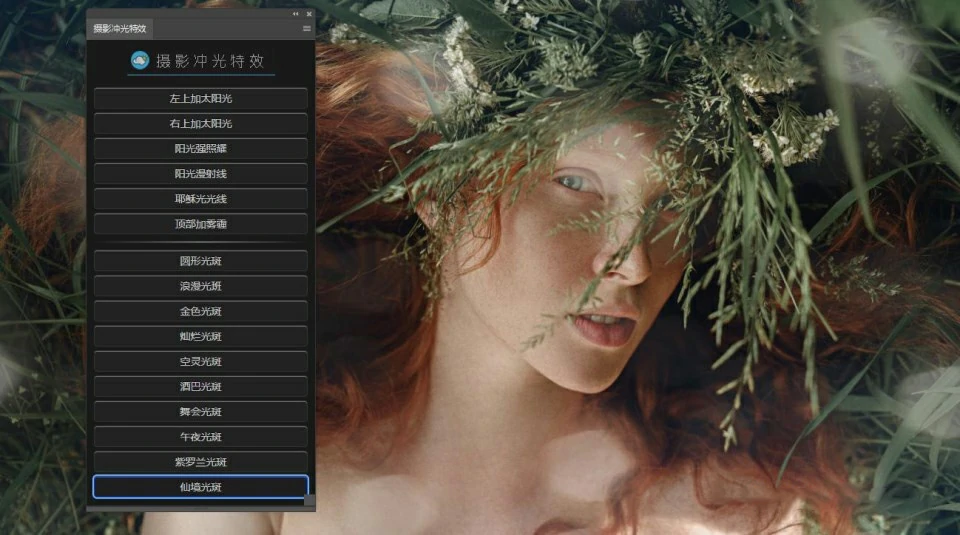Click the 阳光强照耀 button
Viewport: 960px width, 535px height.
click(201, 148)
